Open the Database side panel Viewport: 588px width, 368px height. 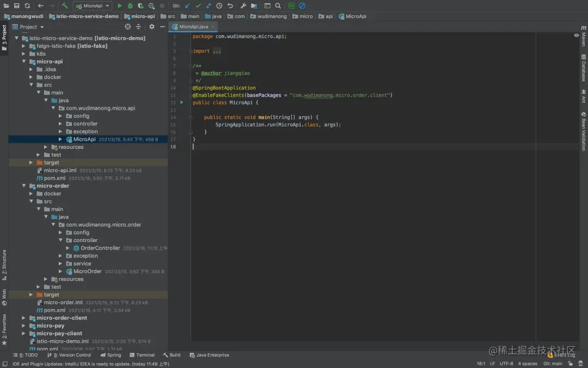click(x=584, y=68)
